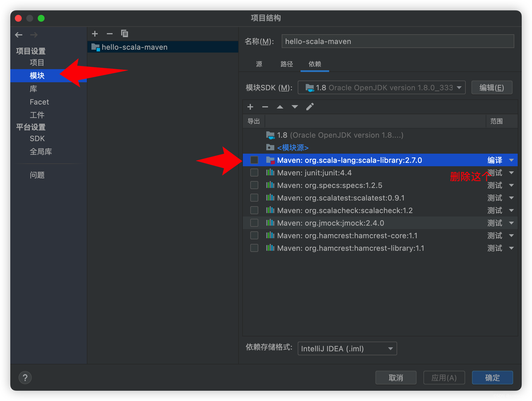Remove the selected dependency with the minus icon
Screen dimensions: 532x401
coord(265,107)
